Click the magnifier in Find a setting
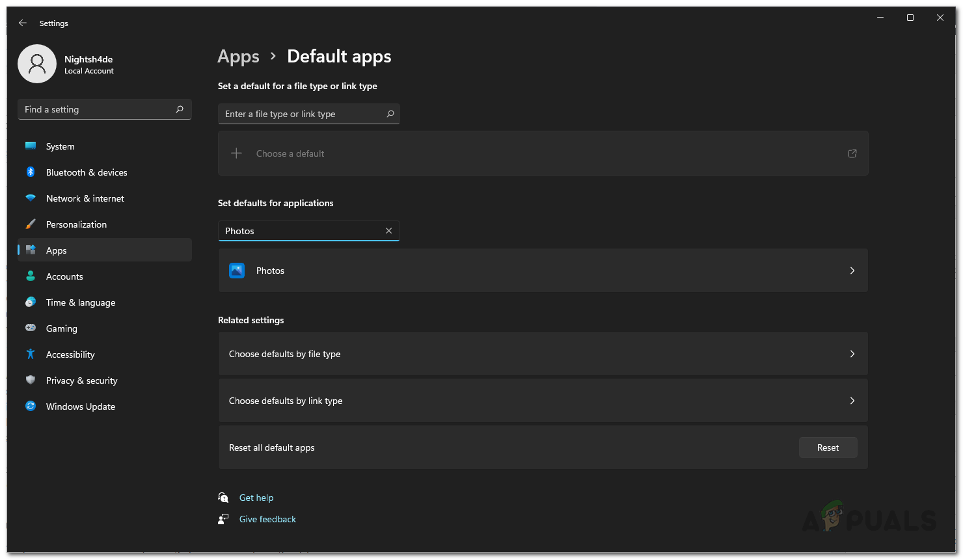Viewport: 963px width, 560px height. click(180, 109)
